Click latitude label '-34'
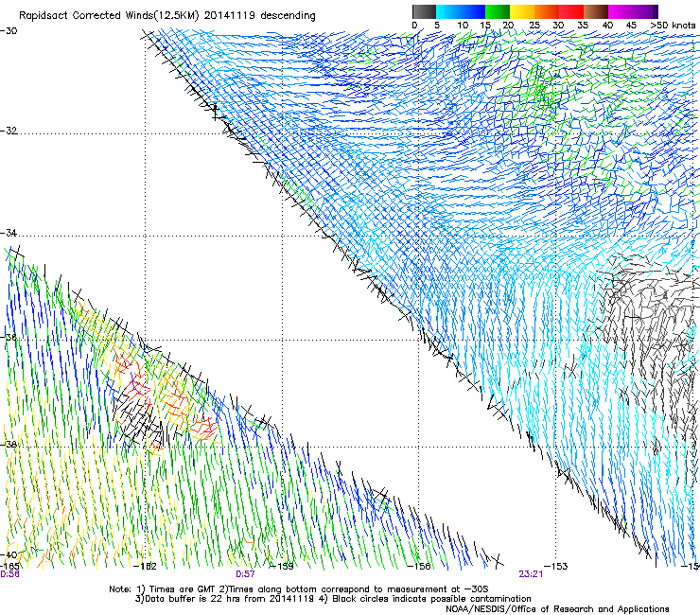The height and width of the screenshot is (615, 700). [x=9, y=233]
